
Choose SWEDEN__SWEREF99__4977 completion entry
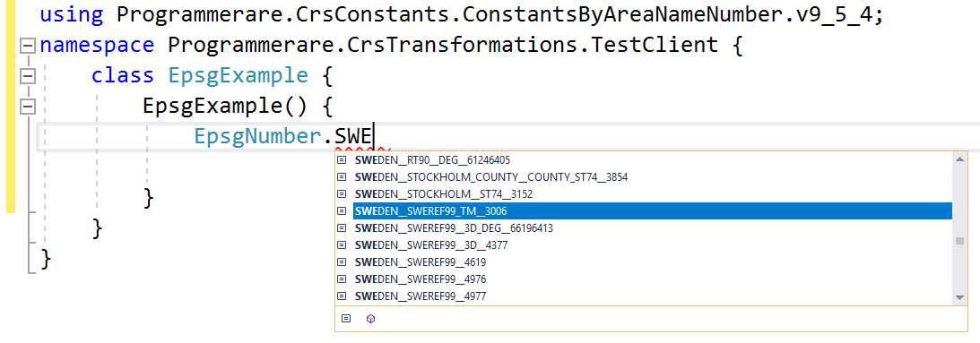pyautogui.click(x=643, y=296)
